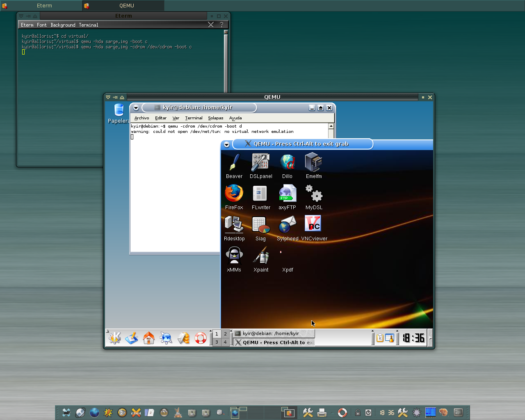Open Klipper clipboard tray icon
The width and height of the screenshot is (525, 420).
pyautogui.click(x=380, y=338)
